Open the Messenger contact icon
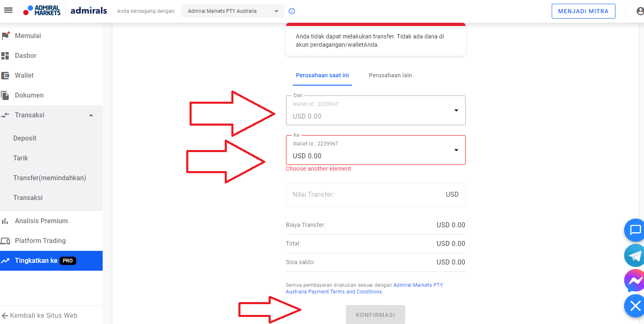The height and width of the screenshot is (324, 644). 635,281
